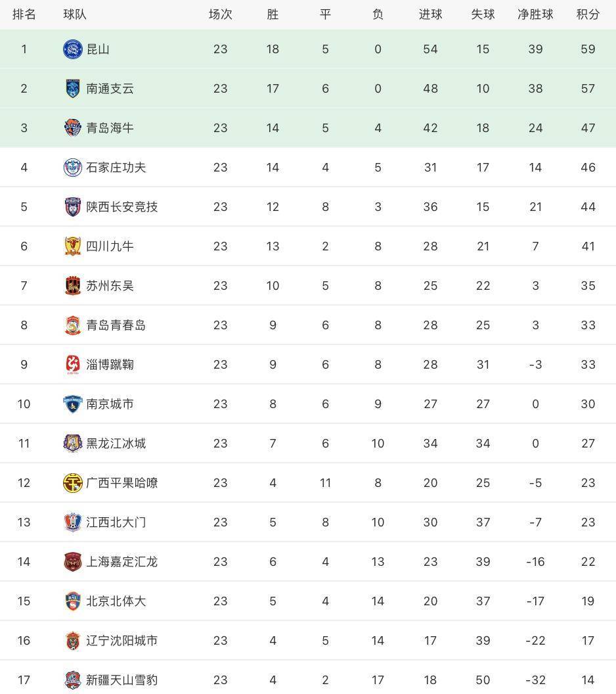The height and width of the screenshot is (694, 616).
Task: Sort by the 积分 column header
Action: click(x=588, y=14)
